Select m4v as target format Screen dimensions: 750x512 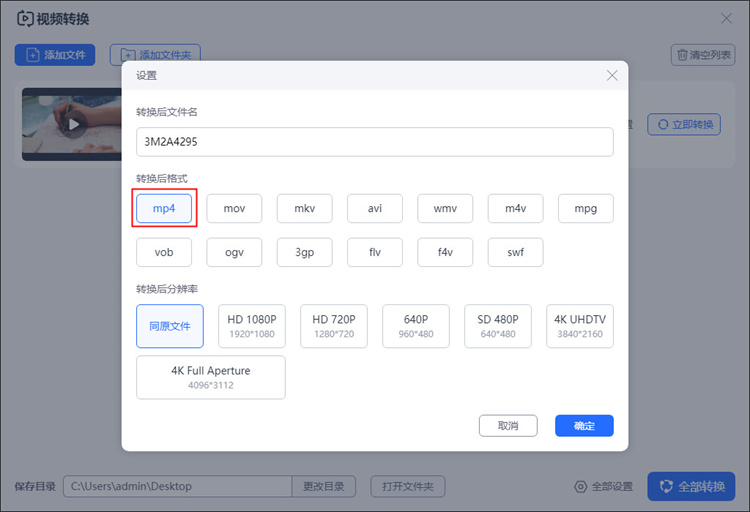pyautogui.click(x=516, y=208)
